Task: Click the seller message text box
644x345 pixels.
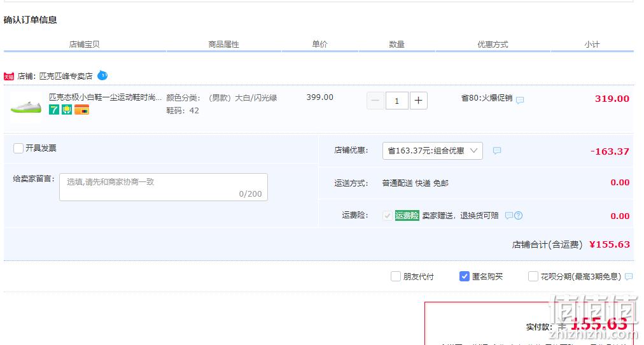Action: click(164, 187)
